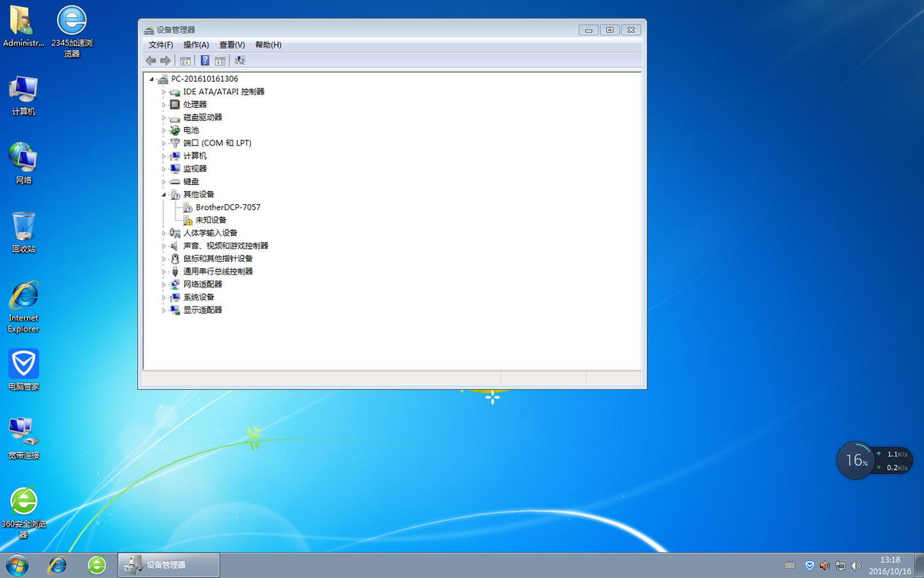The image size is (924, 578).
Task: Click the 端口 (COM 和 LPT) port icon
Action: coord(175,143)
